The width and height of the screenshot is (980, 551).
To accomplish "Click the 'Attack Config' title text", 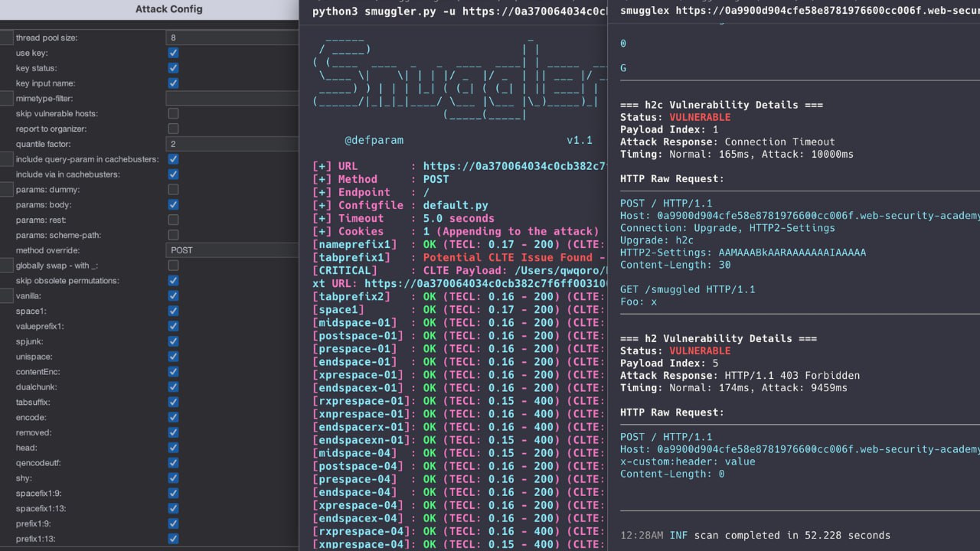I will click(168, 9).
